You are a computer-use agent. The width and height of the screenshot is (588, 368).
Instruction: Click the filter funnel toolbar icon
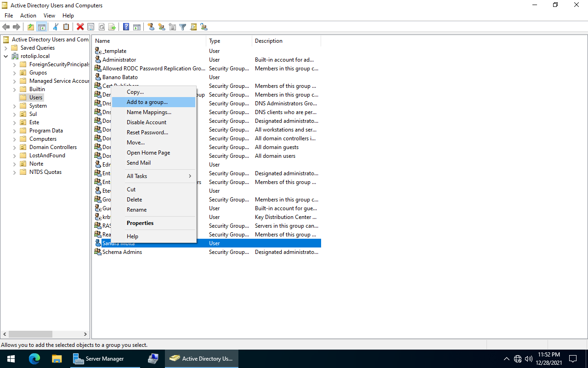coord(183,27)
